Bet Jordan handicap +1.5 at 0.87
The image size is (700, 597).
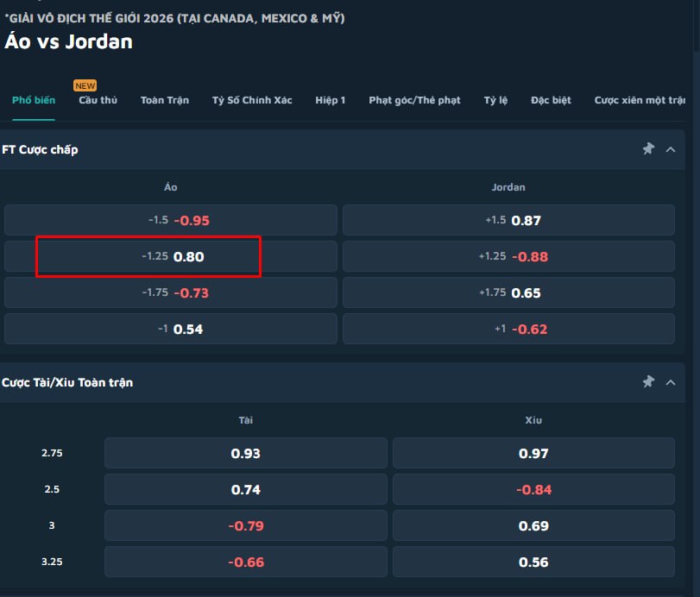pos(508,220)
